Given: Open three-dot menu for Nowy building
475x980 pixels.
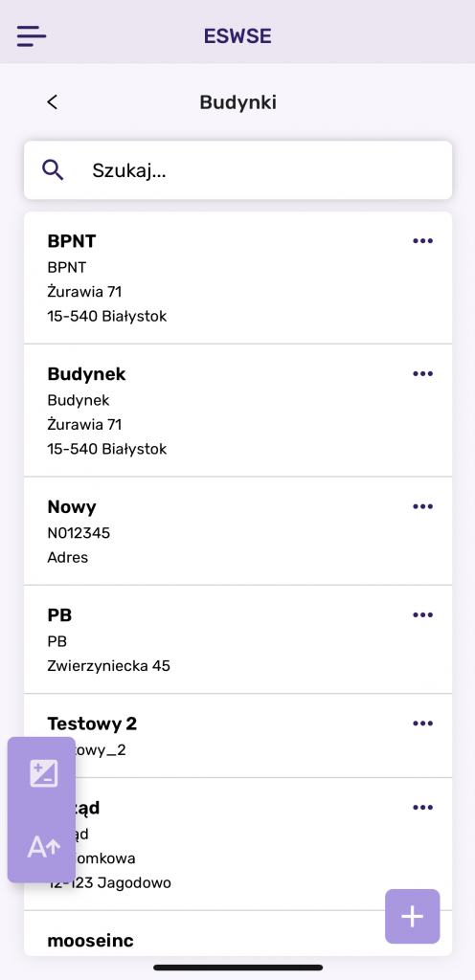Looking at the screenshot, I should click(x=422, y=506).
